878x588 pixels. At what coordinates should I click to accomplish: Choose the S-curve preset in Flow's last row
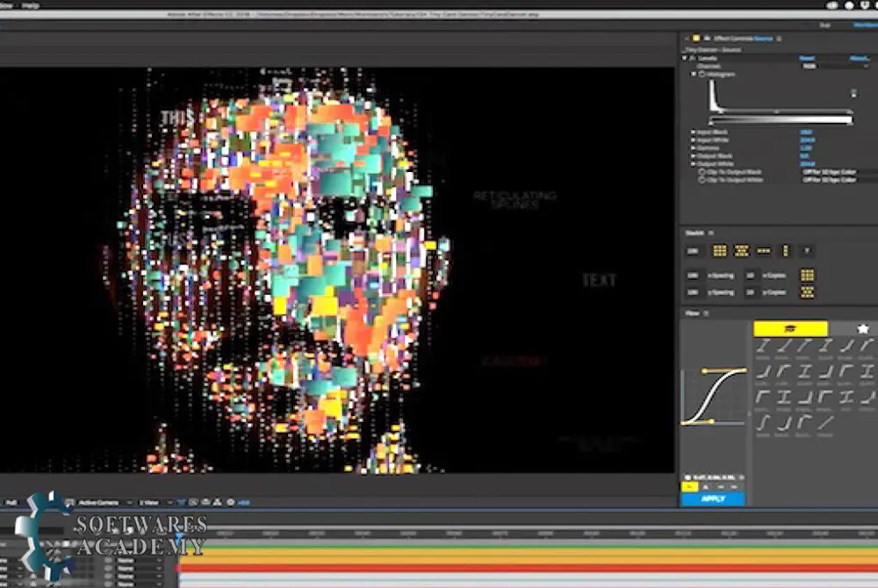pos(763,424)
